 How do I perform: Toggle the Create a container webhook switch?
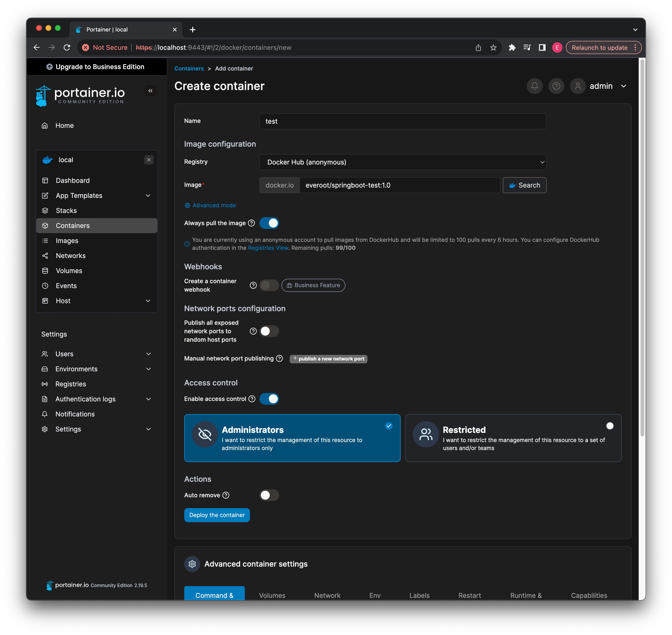pyautogui.click(x=269, y=285)
